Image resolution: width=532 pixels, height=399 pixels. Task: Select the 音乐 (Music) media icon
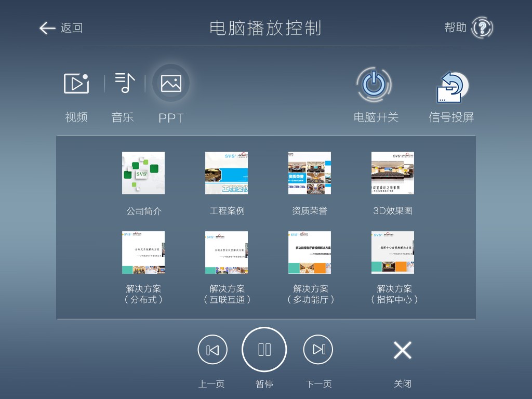click(x=123, y=83)
